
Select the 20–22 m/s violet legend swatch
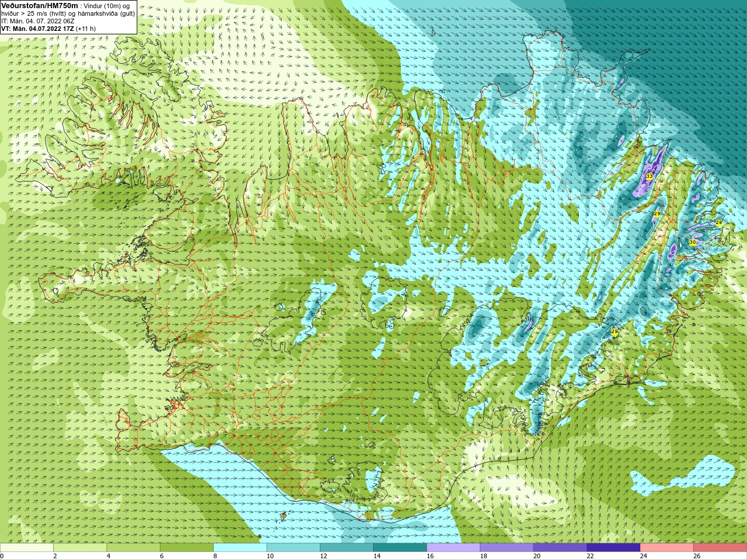(x=560, y=548)
